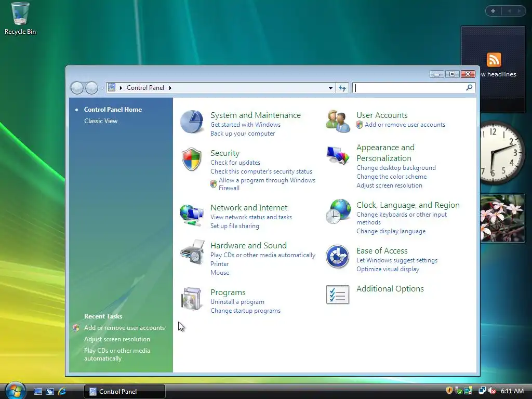Open the Network and Internet globe icon
This screenshot has height=399, width=532.
pyautogui.click(x=192, y=215)
